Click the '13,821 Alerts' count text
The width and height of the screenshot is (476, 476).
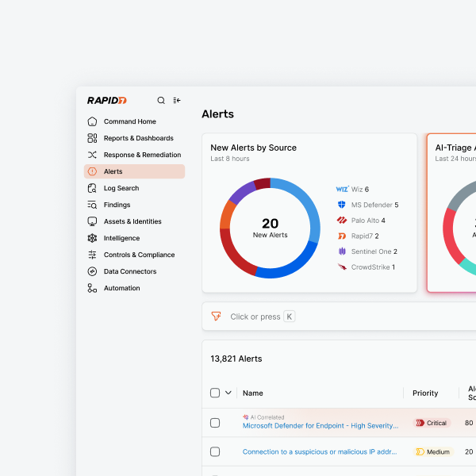236,359
